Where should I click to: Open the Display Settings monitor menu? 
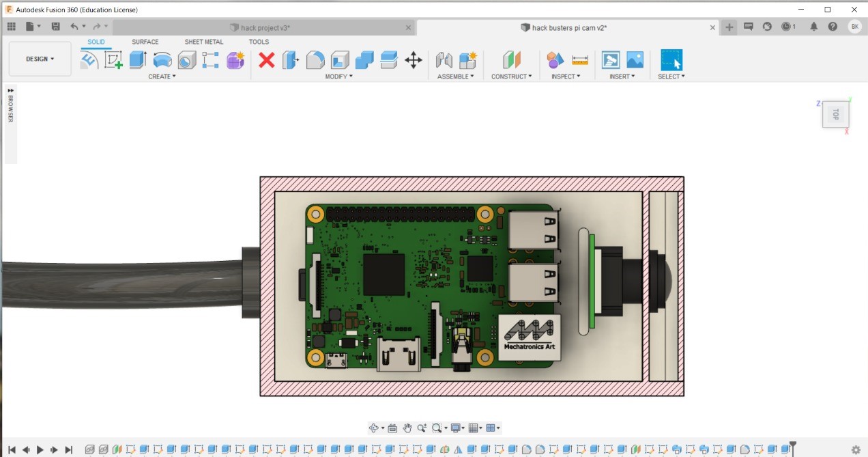click(x=457, y=428)
